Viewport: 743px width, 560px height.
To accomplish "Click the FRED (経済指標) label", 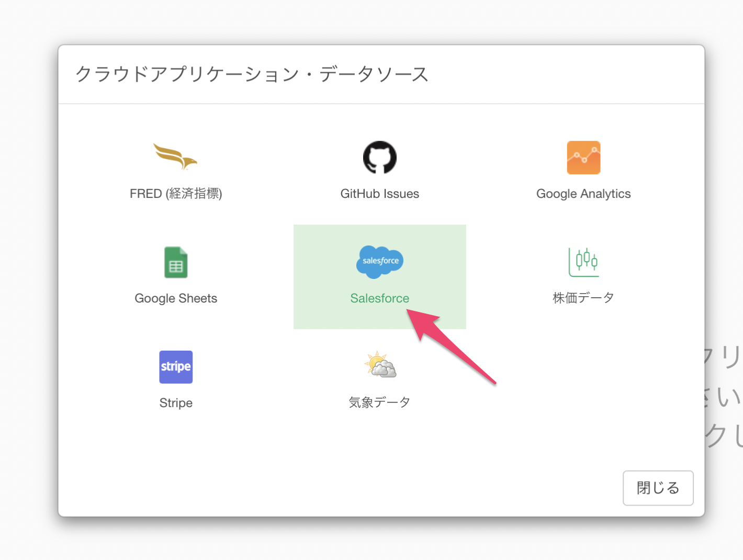I will (176, 194).
